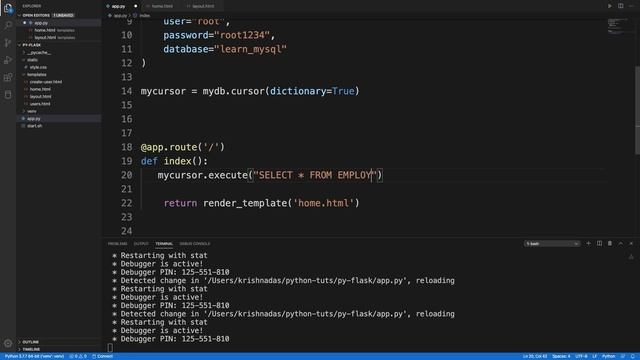Open the Search view in activity bar
This screenshot has height=360, width=640.
8,25
